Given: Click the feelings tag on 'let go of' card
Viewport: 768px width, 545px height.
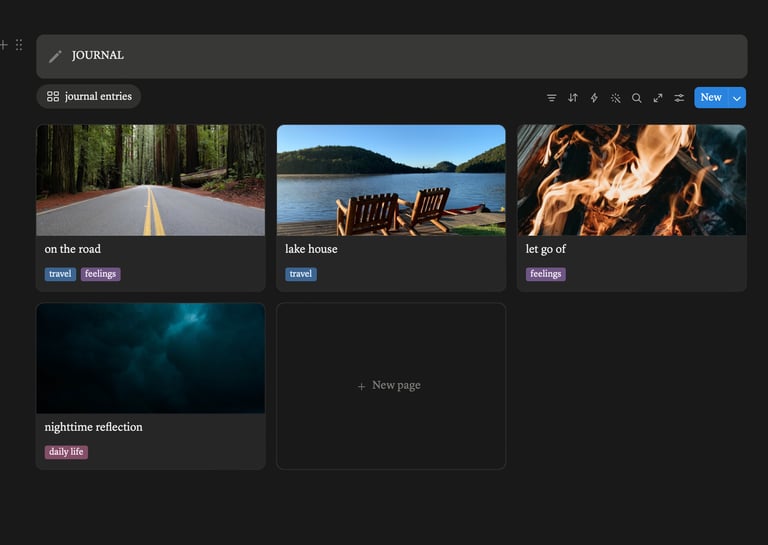Looking at the screenshot, I should point(546,274).
